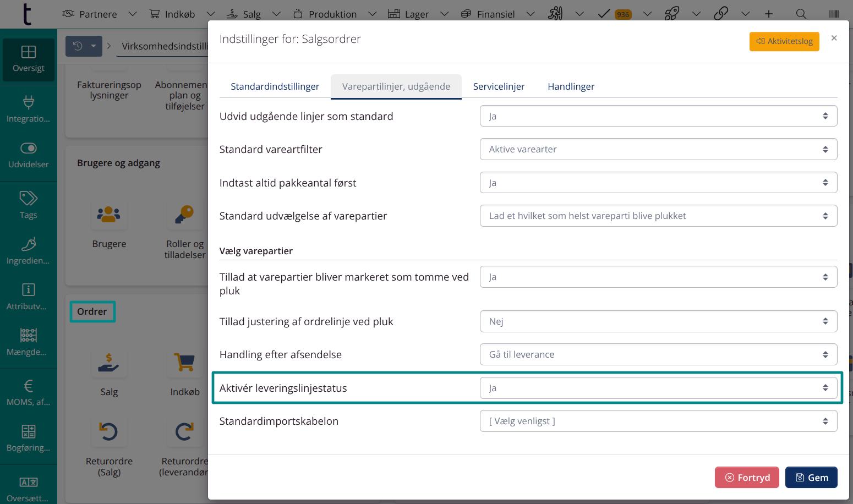Click the barcode scanner icon

pyautogui.click(x=834, y=14)
